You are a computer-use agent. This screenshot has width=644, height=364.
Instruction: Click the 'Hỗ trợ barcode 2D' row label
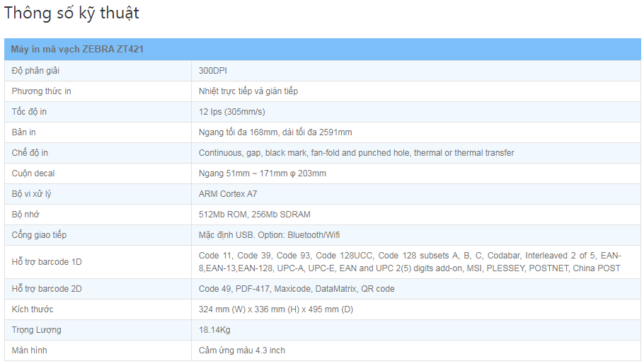click(x=47, y=289)
